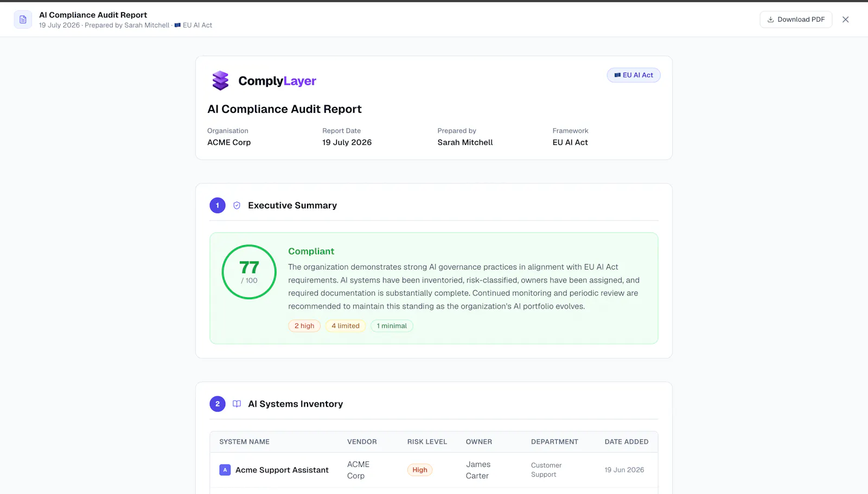The width and height of the screenshot is (868, 494).
Task: Click the AI Systems Inventory section heading
Action: click(x=295, y=404)
